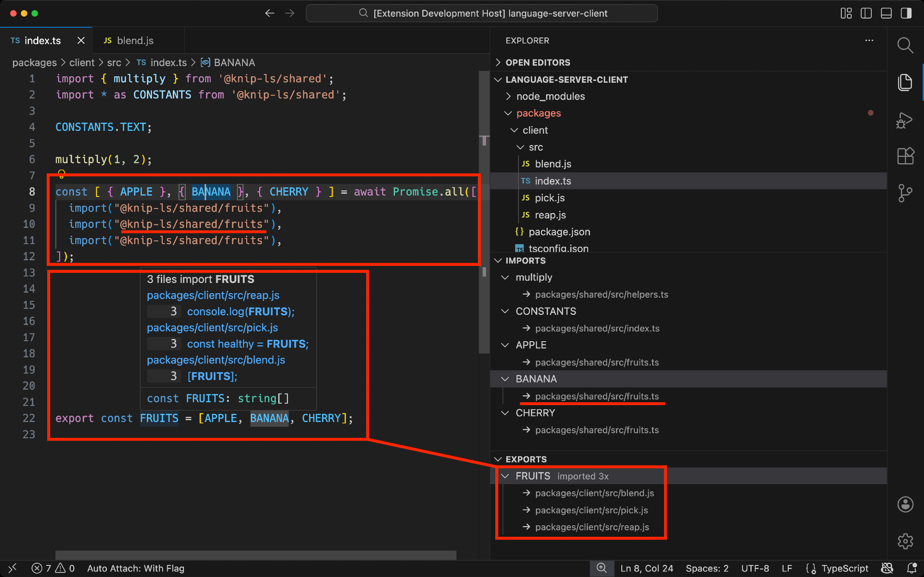
Task: Open the Search view in activity bar
Action: pyautogui.click(x=905, y=45)
